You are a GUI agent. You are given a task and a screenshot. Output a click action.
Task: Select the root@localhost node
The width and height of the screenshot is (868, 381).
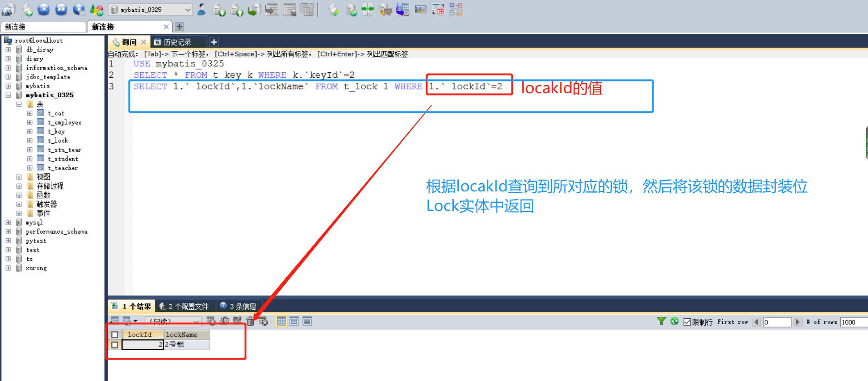coord(39,40)
